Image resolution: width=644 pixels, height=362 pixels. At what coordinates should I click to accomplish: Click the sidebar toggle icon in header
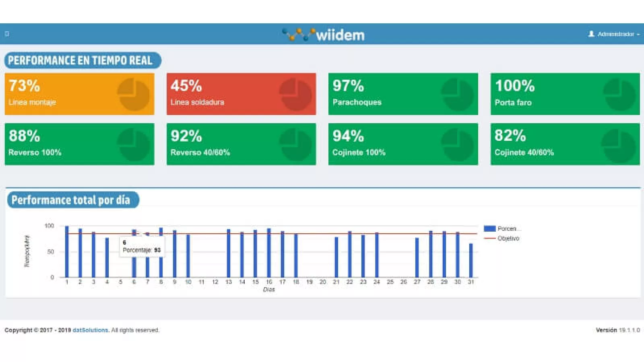[7, 34]
